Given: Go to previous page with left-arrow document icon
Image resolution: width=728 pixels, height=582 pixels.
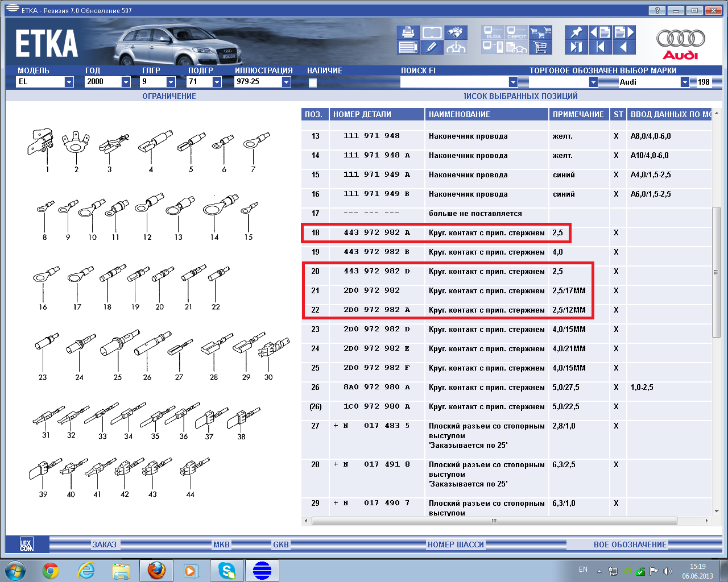Looking at the screenshot, I should tap(600, 32).
